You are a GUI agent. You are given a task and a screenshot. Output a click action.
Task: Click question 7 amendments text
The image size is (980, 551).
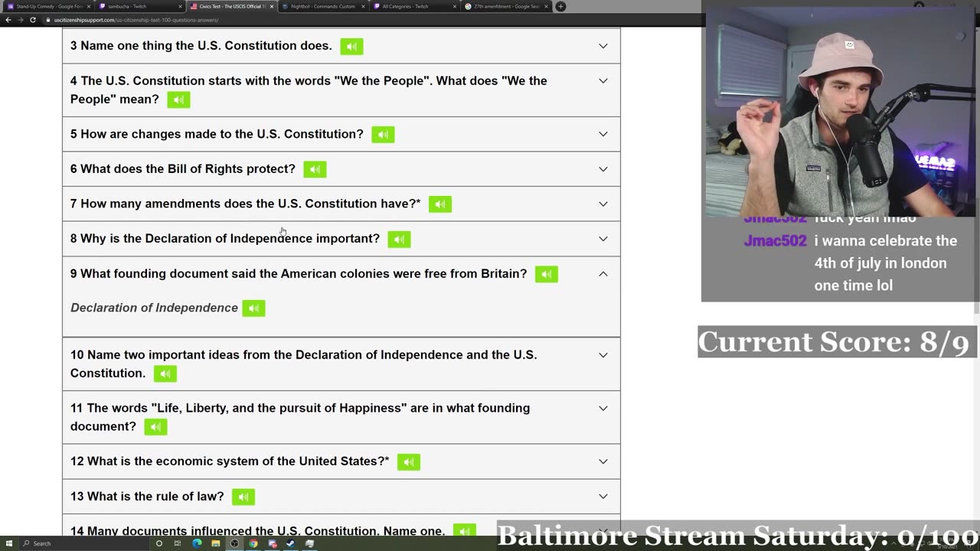pyautogui.click(x=245, y=204)
